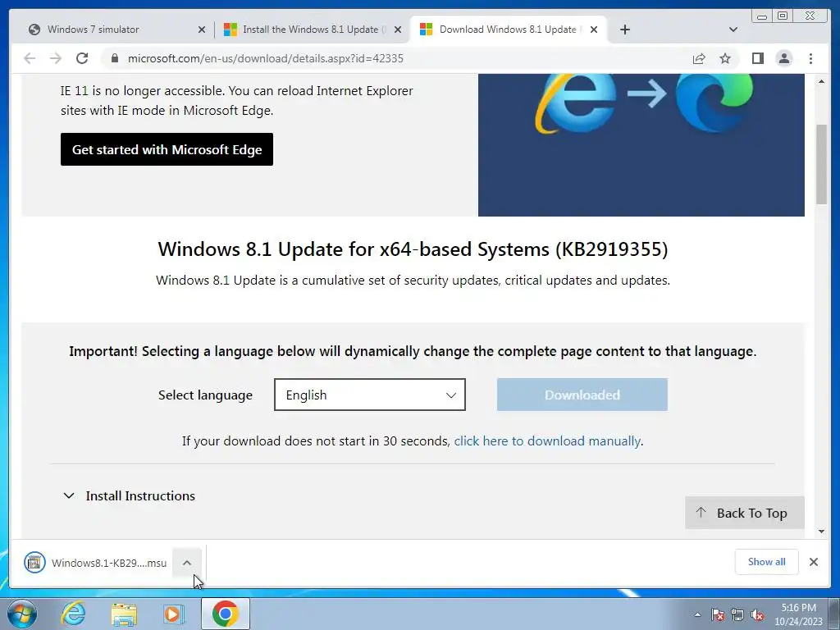Reload the current page
This screenshot has height=630, width=840.
click(82, 58)
